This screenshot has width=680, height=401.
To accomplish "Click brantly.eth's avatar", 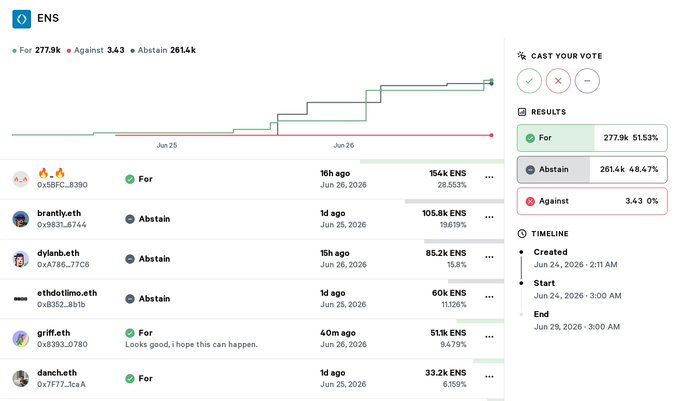I will tap(20, 219).
